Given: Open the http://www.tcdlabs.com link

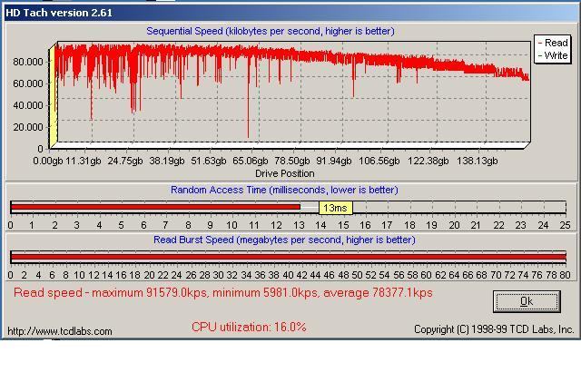Looking at the screenshot, I should point(60,331).
